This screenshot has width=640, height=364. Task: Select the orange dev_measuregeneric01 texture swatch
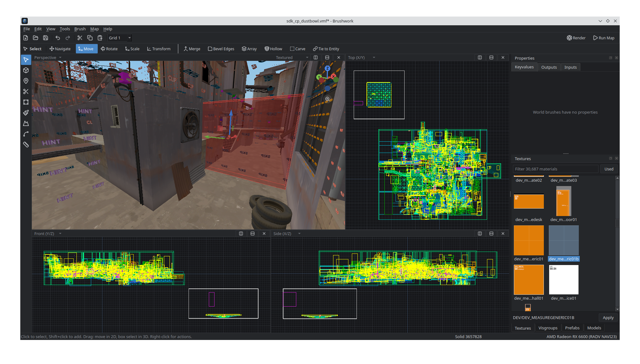pyautogui.click(x=529, y=240)
